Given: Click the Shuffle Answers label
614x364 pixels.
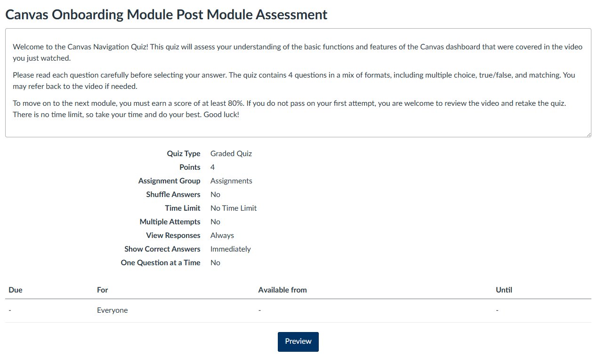Looking at the screenshot, I should click(173, 194).
